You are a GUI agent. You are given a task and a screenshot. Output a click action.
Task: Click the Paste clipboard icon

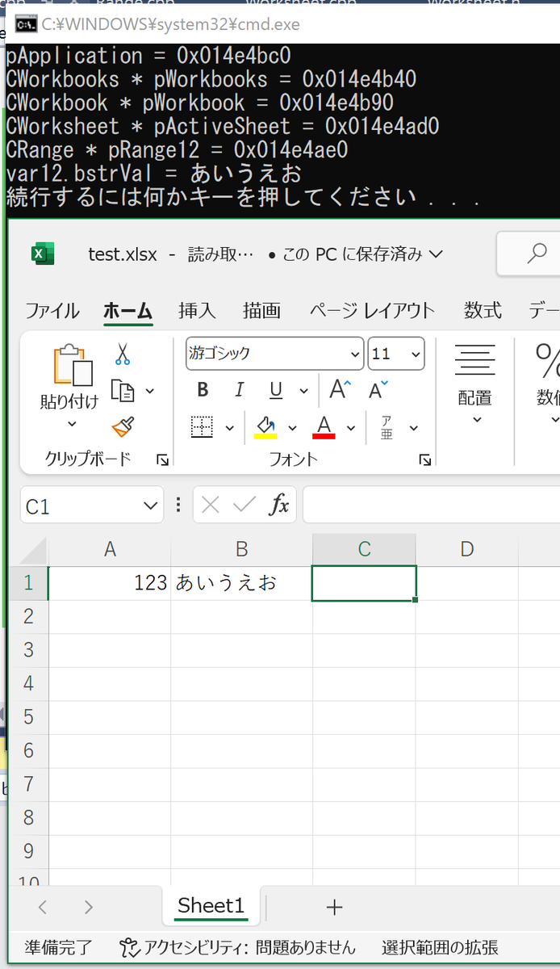pos(72,365)
